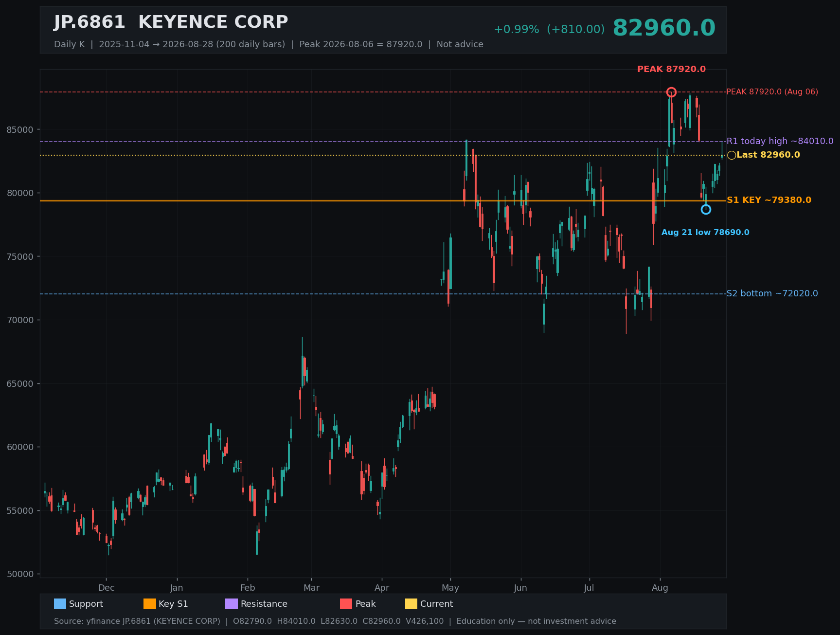Image resolution: width=840 pixels, height=635 pixels.
Task: Click the yellow Last price circle marker
Action: tap(732, 155)
